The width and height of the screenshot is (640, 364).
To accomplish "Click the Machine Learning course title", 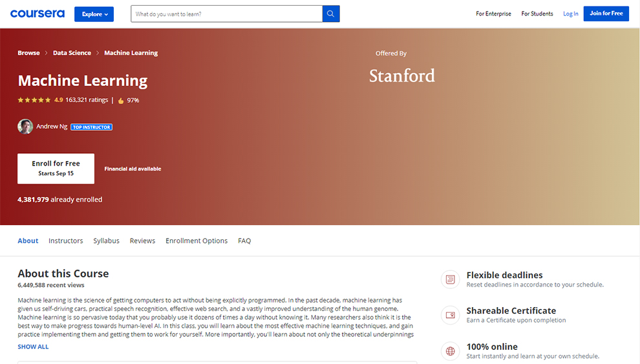I will pyautogui.click(x=83, y=81).
